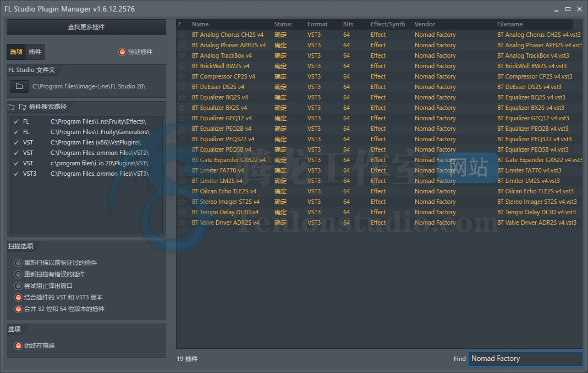Click the Find field containing Nomad Factory
The width and height of the screenshot is (588, 373).
[x=525, y=359]
